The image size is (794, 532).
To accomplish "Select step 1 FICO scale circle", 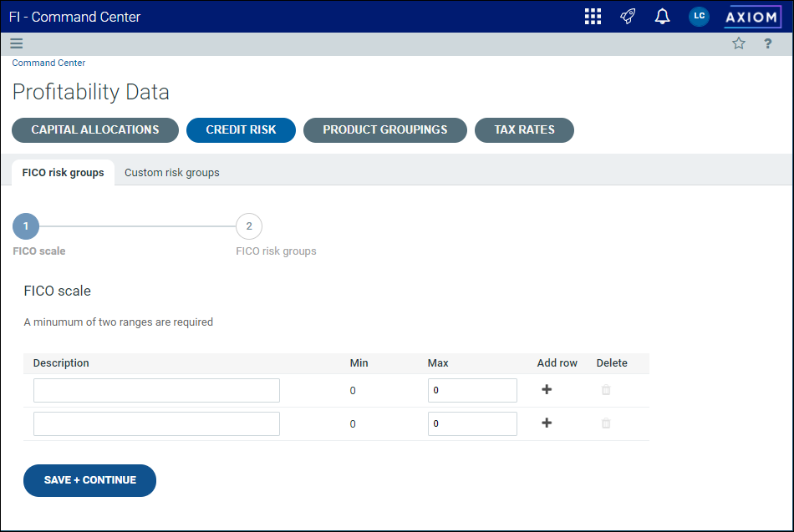I will (26, 226).
